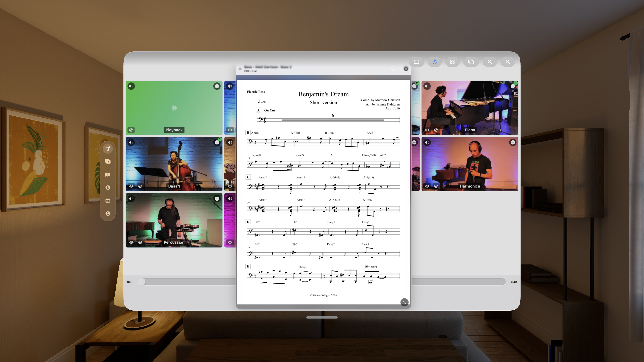Mute the Percussion tile speaker
The height and width of the screenshot is (362, 644).
click(x=131, y=199)
